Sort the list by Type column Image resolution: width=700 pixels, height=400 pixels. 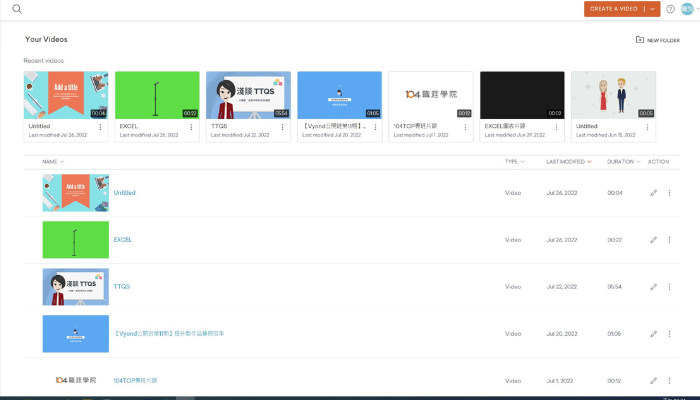513,161
